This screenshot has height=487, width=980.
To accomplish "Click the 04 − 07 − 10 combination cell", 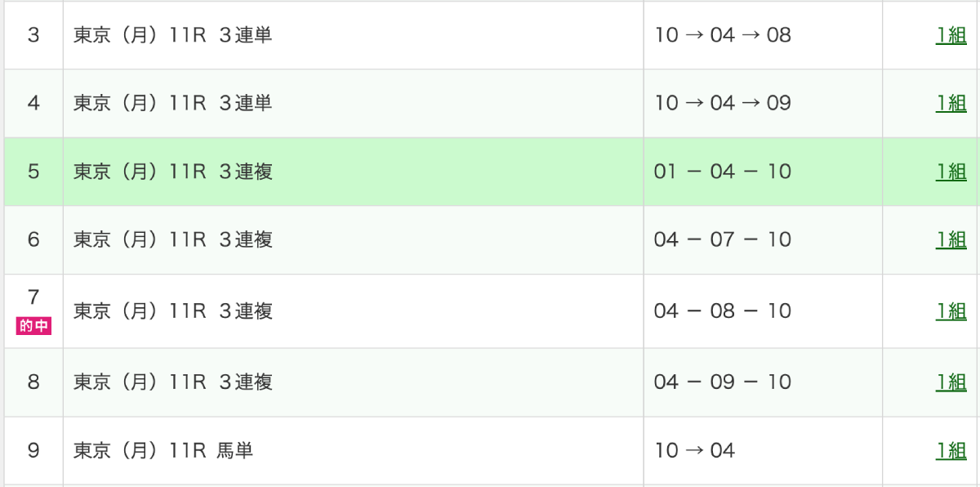I will 723,239.
